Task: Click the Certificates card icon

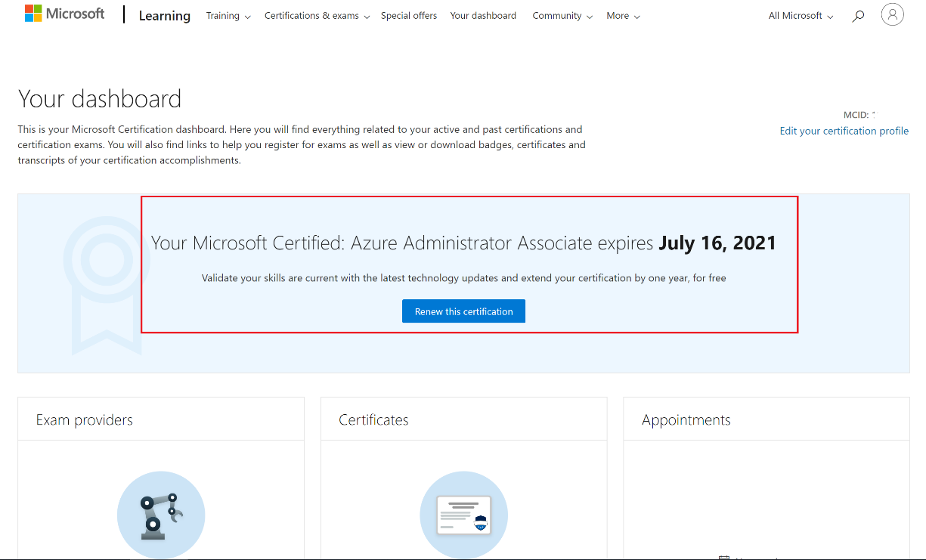Action: point(464,515)
